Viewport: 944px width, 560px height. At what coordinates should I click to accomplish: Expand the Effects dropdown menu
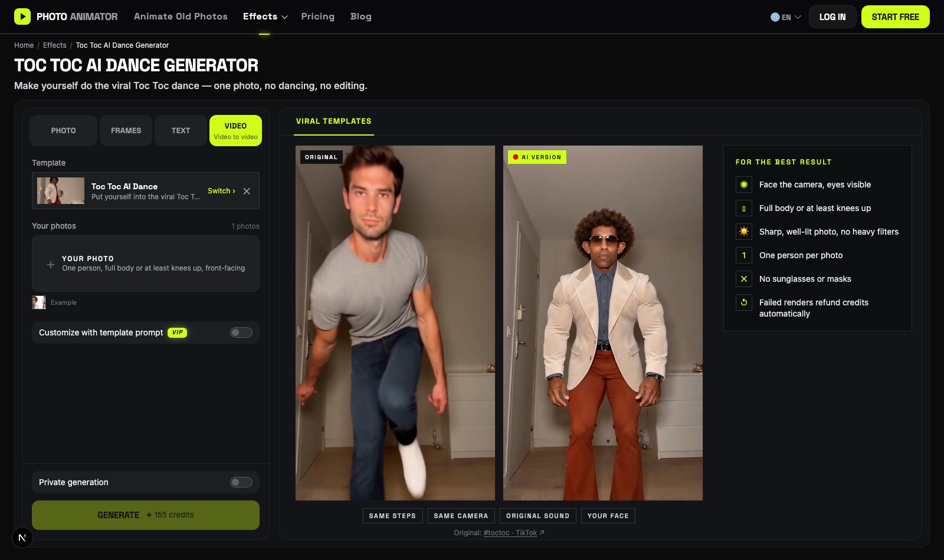(265, 17)
